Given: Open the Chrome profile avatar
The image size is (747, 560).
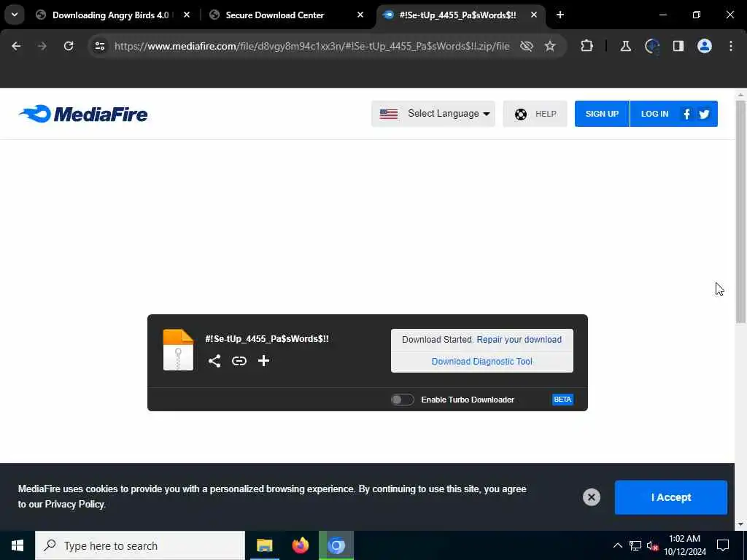Looking at the screenshot, I should click(705, 46).
